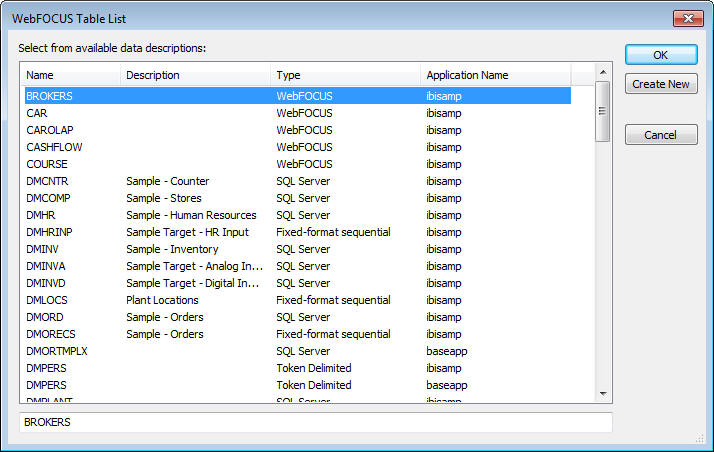The height and width of the screenshot is (452, 714).
Task: Click the baseapp cell in DMORTMPLX row
Action: (x=447, y=351)
